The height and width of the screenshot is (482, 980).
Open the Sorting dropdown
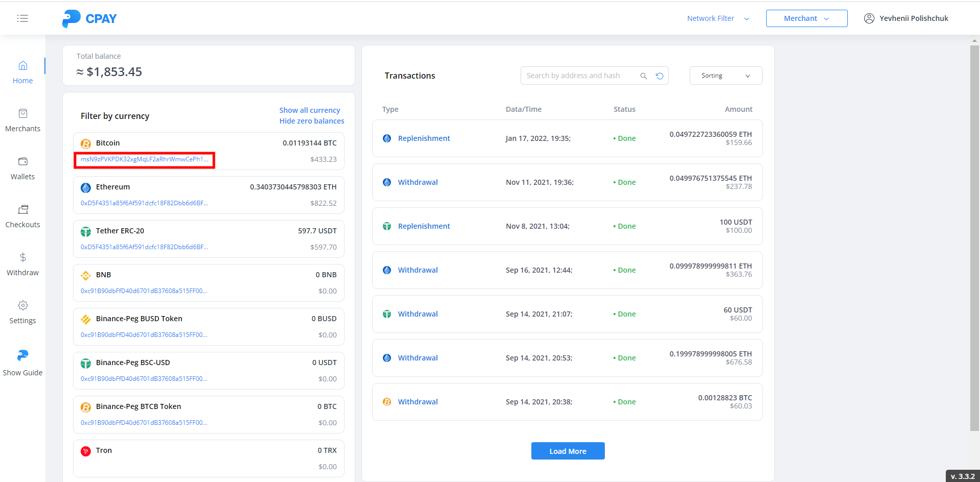tap(725, 76)
